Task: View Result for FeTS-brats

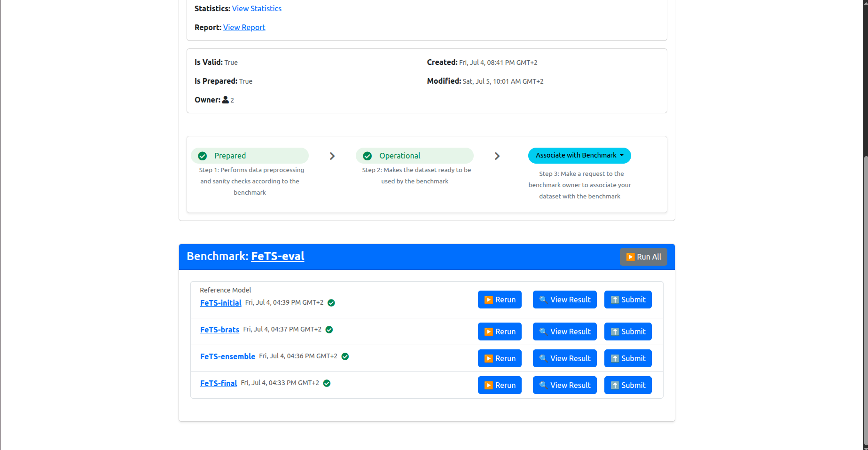Action: coord(564,332)
